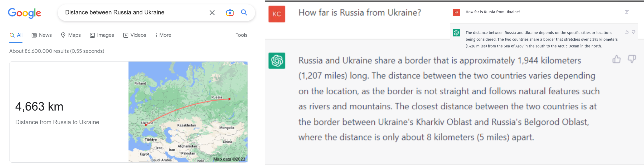This screenshot has width=644, height=167.
Task: Like the 2,295 kilometers border response
Action: (627, 32)
